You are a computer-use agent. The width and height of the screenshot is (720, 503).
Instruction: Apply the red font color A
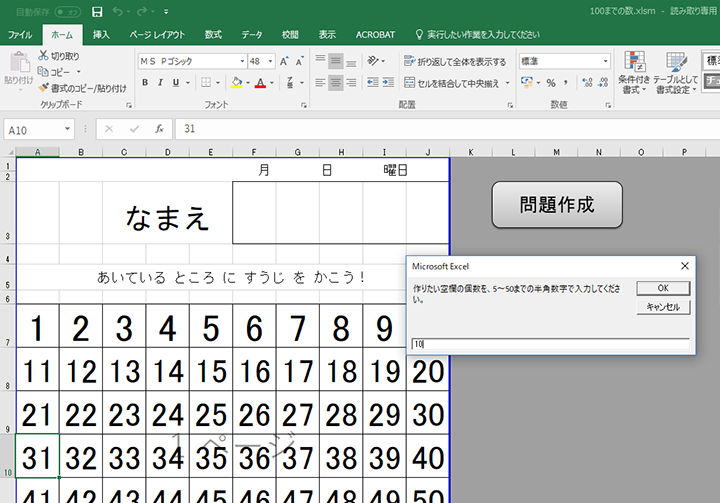(260, 83)
